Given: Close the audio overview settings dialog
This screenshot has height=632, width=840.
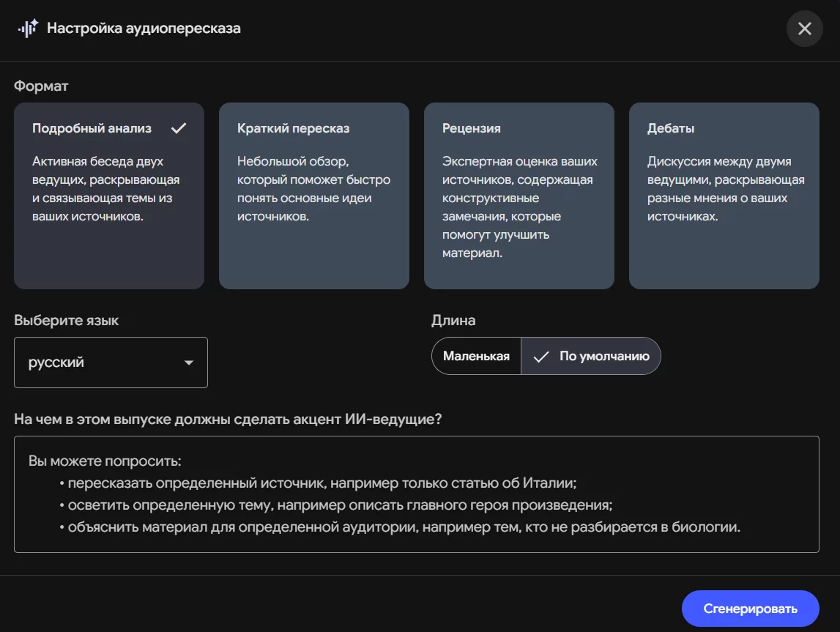Looking at the screenshot, I should point(804,29).
